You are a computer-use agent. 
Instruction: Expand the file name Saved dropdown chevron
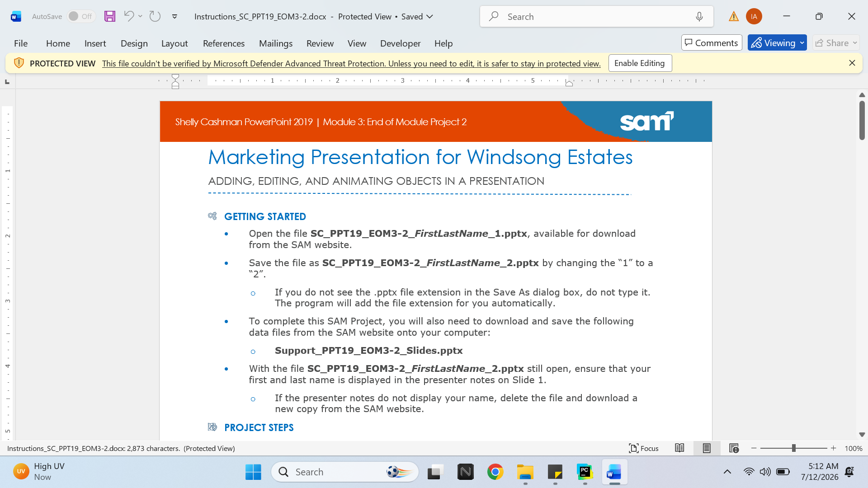tap(430, 17)
